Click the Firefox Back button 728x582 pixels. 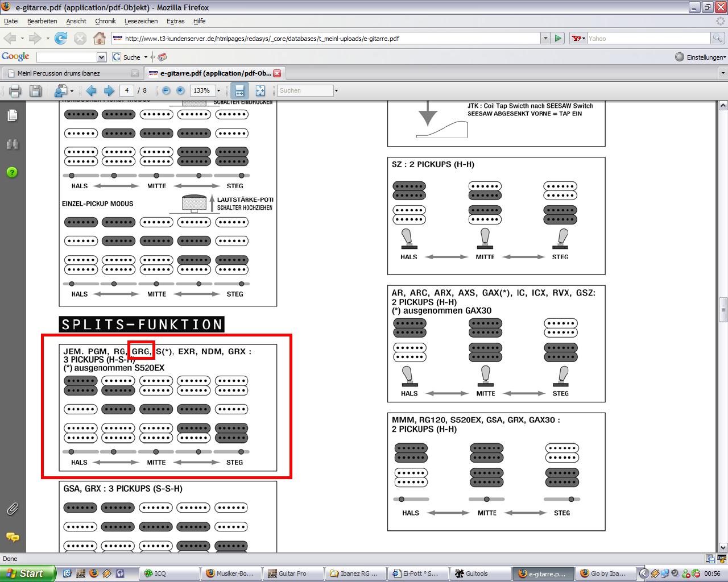click(x=10, y=38)
